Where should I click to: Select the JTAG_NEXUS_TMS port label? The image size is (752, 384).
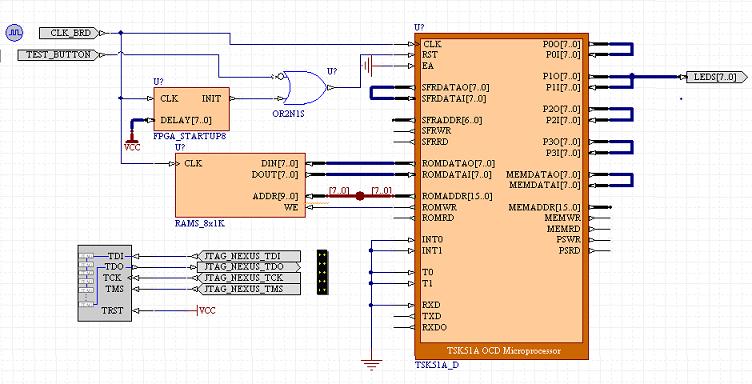point(249,289)
